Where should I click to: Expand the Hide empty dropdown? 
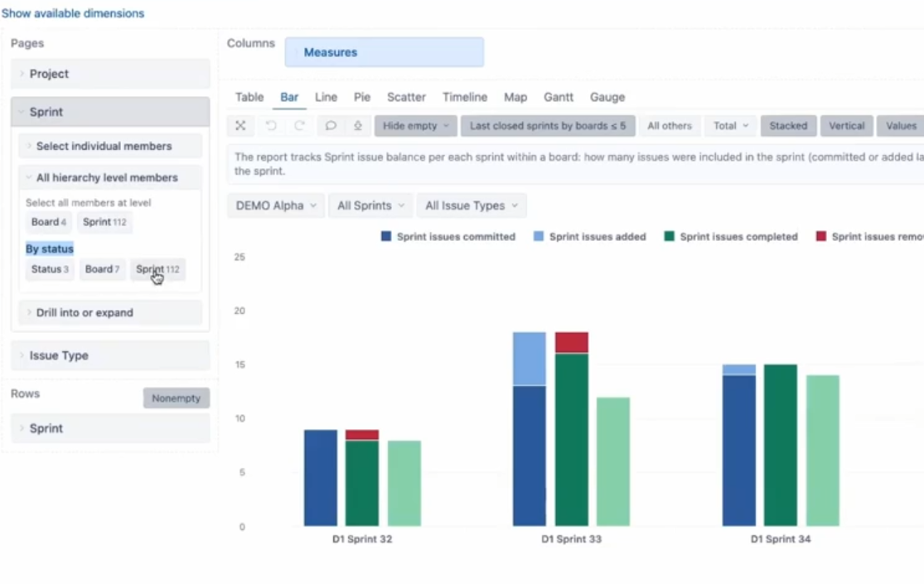point(415,126)
